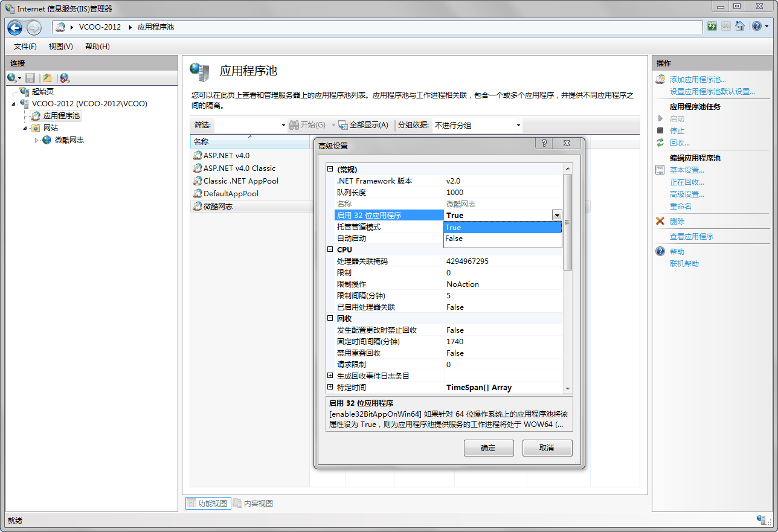The image size is (778, 532).
Task: Click the Delete Connection icon in Connections toolbar
Action: click(65, 78)
